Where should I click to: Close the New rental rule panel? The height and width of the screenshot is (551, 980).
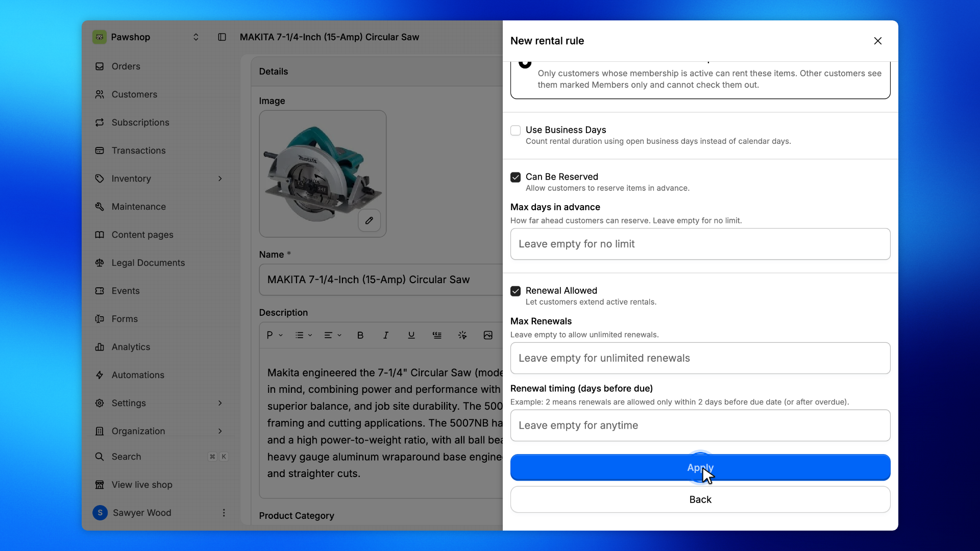[878, 41]
